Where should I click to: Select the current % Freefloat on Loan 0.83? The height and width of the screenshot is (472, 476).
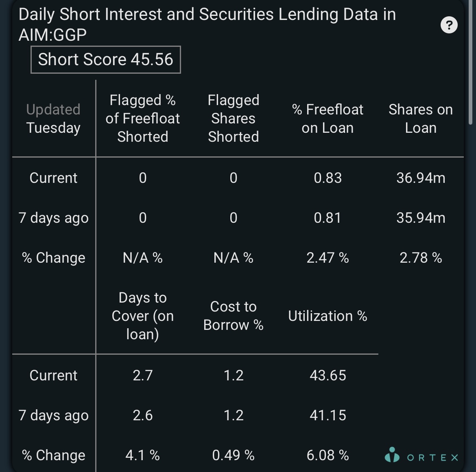[x=328, y=178]
